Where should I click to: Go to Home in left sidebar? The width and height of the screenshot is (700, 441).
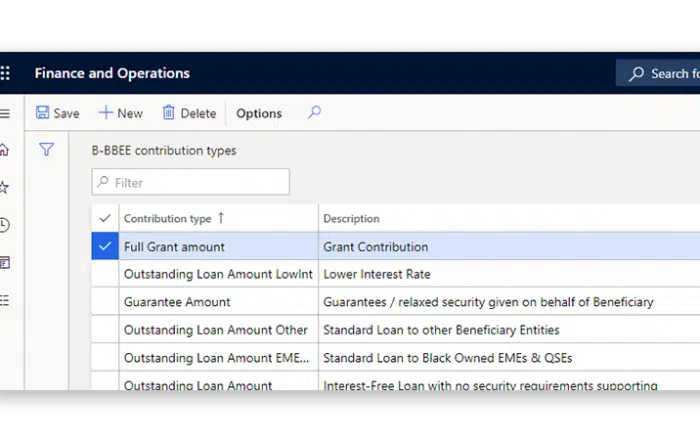[5, 150]
